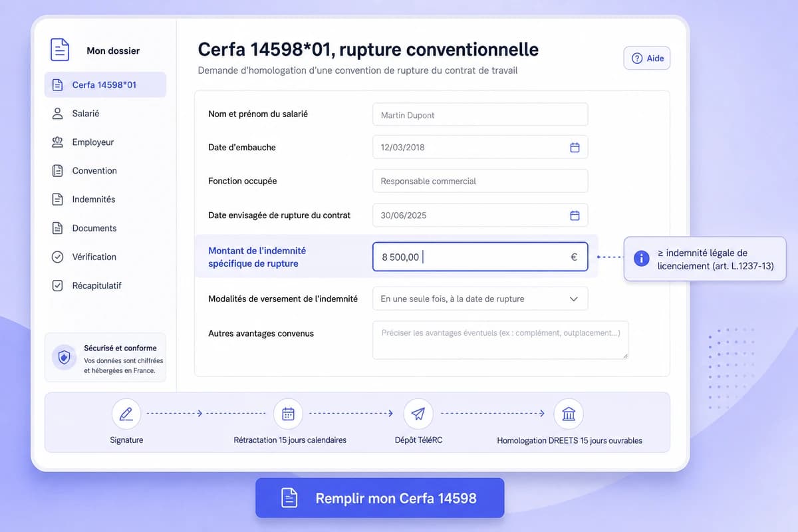Click Fonction occupée field Responsable commercial
Screen dimensions: 798x532
(x=480, y=181)
